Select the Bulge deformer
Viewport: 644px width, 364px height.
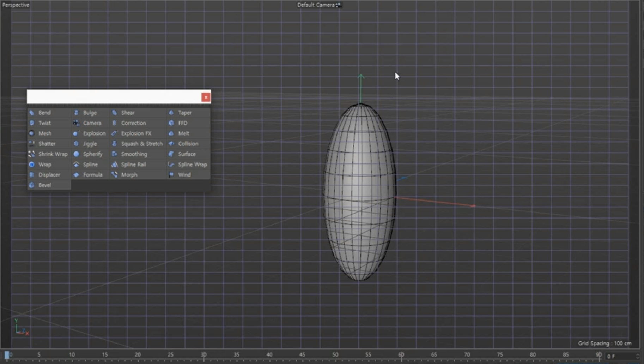point(90,113)
